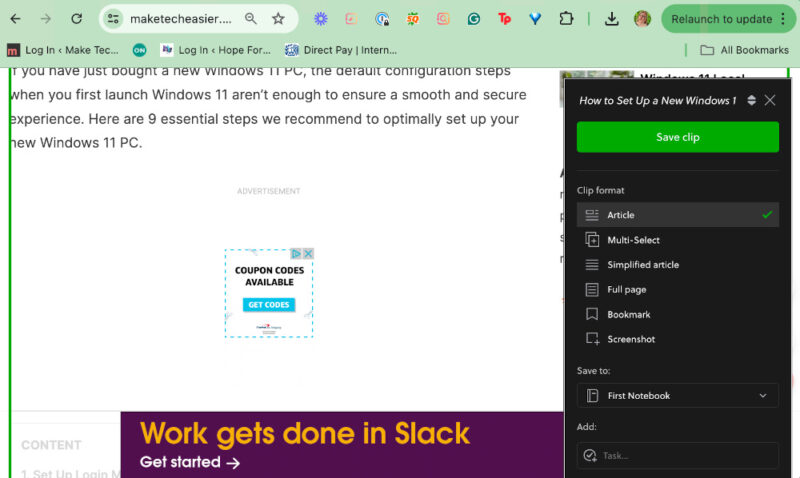Viewport: 800px width, 478px height.
Task: Open site information icon in address bar
Action: click(113, 19)
